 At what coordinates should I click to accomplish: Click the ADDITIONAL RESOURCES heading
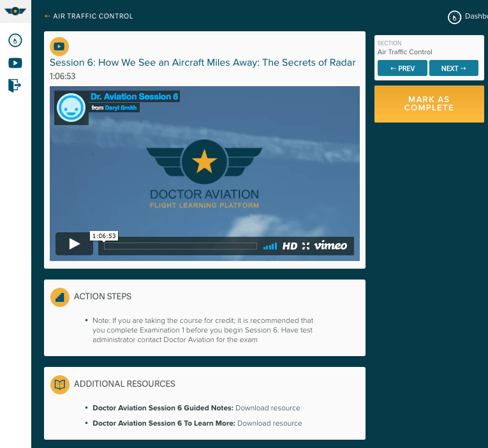click(124, 384)
